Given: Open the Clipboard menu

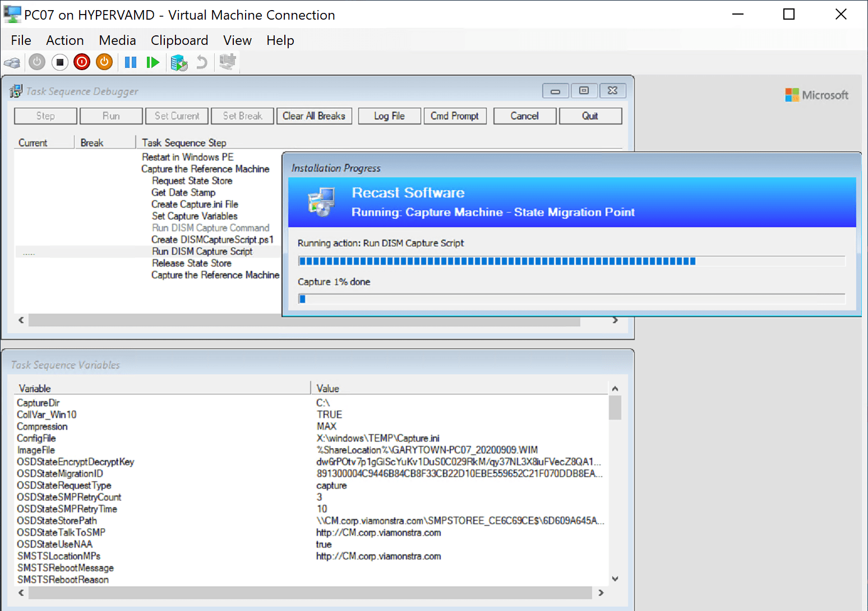Looking at the screenshot, I should click(x=179, y=40).
